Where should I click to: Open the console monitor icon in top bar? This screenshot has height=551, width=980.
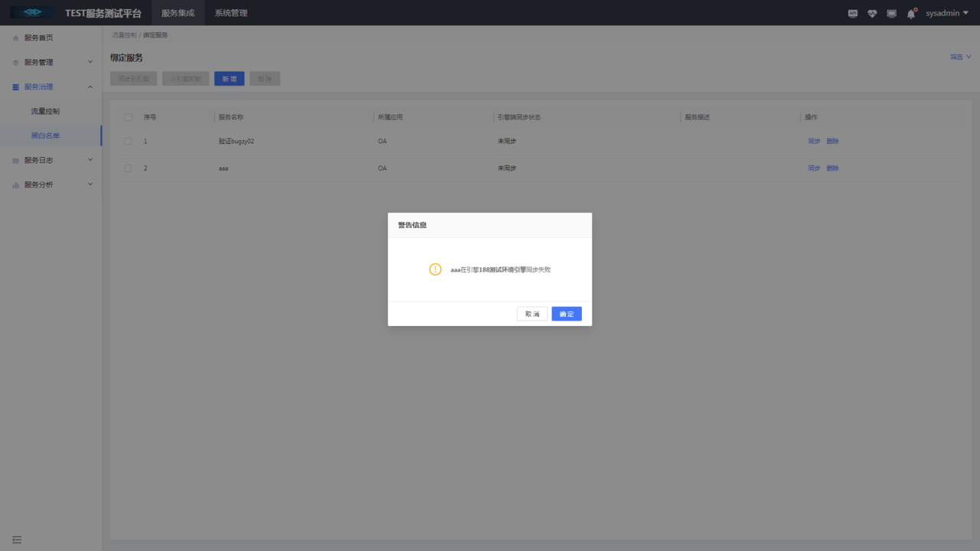tap(891, 13)
